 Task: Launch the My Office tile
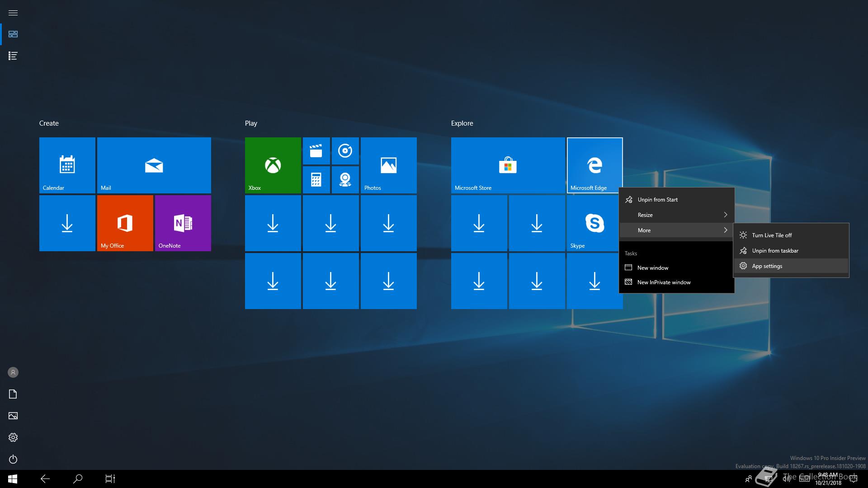[125, 223]
